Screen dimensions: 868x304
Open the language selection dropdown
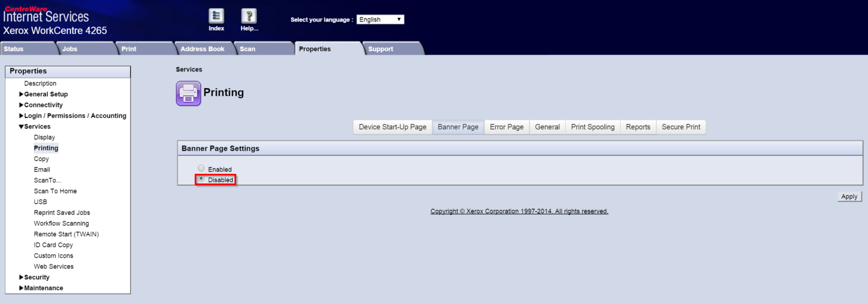(380, 19)
